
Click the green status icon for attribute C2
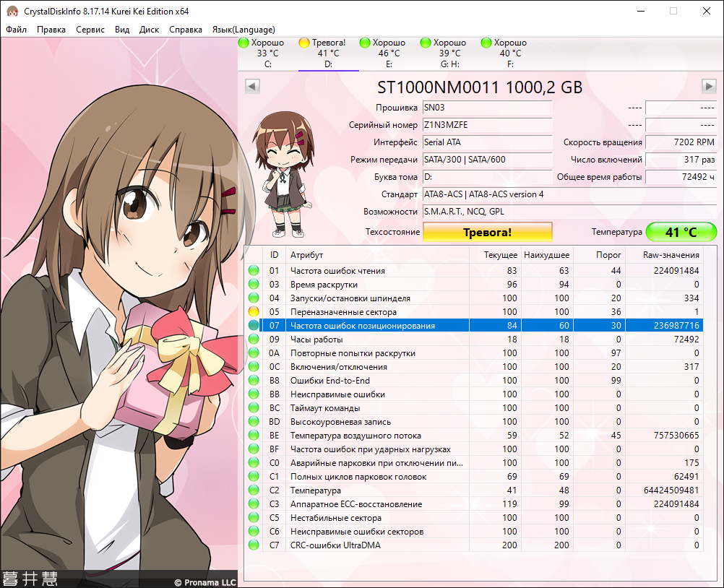254,490
